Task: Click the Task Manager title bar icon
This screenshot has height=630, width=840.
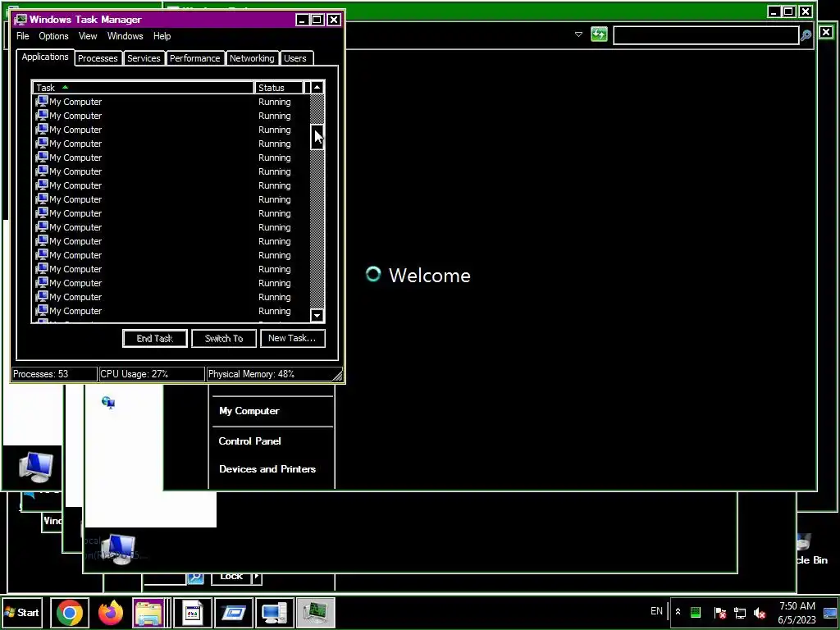Action: pyautogui.click(x=21, y=20)
